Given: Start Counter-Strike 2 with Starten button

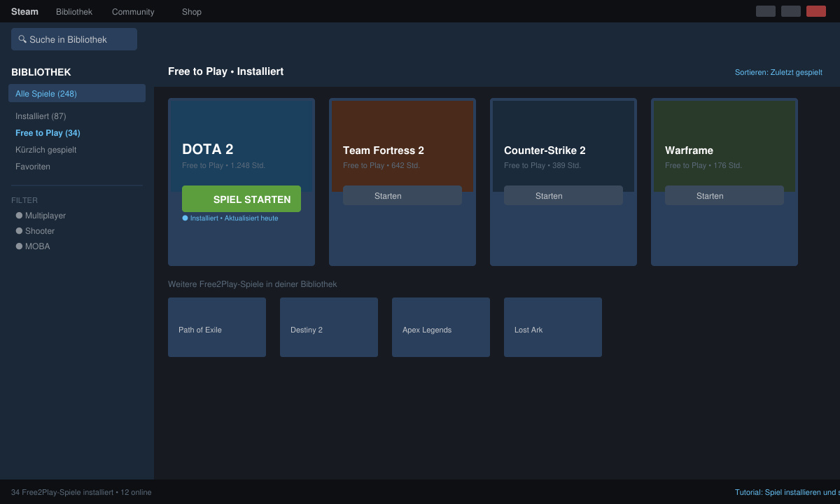Looking at the screenshot, I should click(563, 195).
